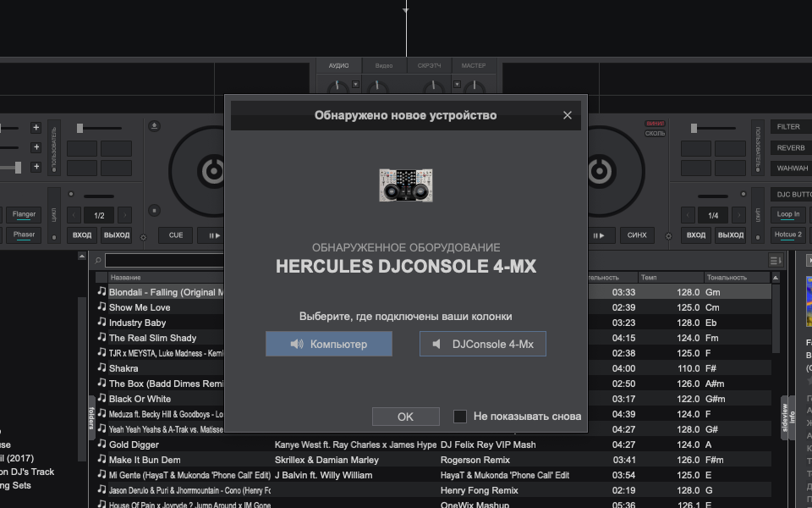This screenshot has height=508, width=812.
Task: Click the Hercules DJConsole device image
Action: (406, 185)
